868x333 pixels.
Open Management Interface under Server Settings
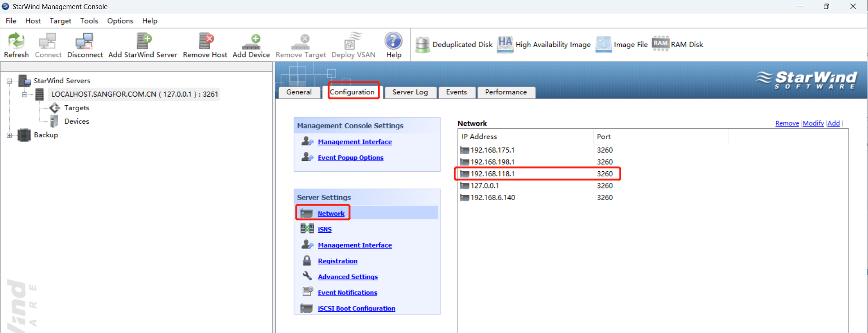click(355, 245)
